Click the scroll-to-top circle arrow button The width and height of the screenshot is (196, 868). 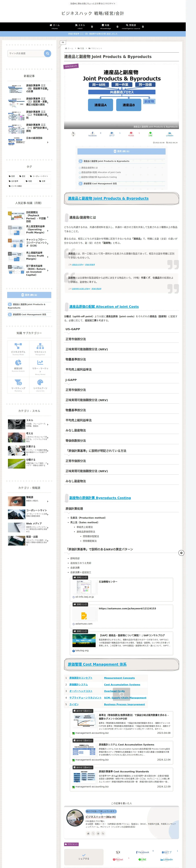tap(181, 553)
